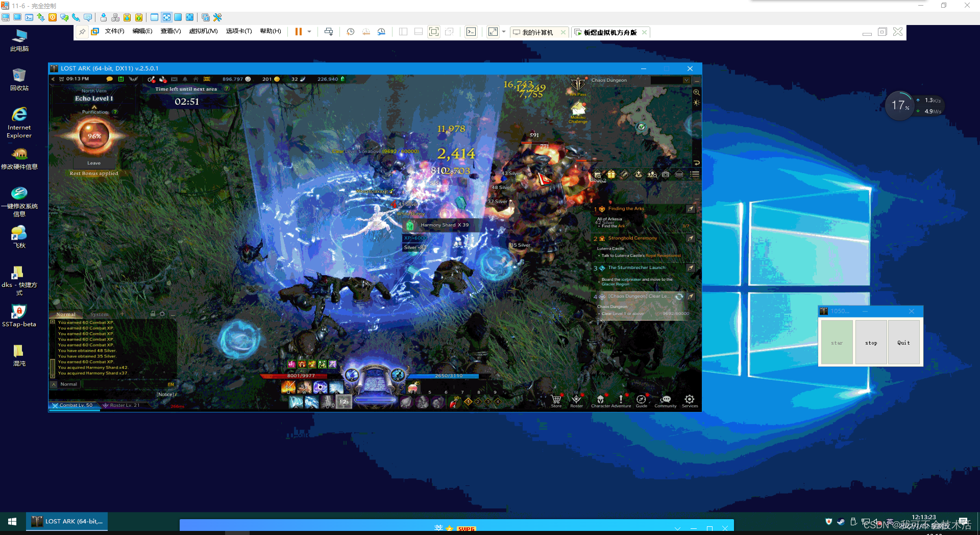Open the Character menu icon

tap(600, 399)
